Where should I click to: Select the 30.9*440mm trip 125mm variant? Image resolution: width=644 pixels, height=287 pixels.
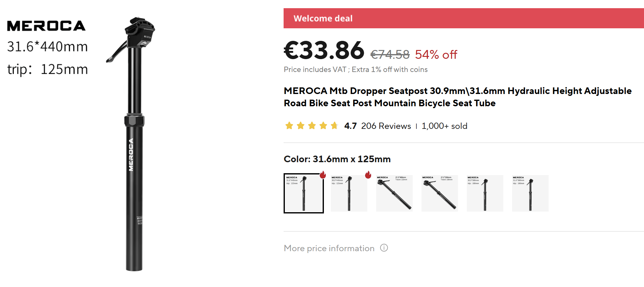click(x=349, y=193)
